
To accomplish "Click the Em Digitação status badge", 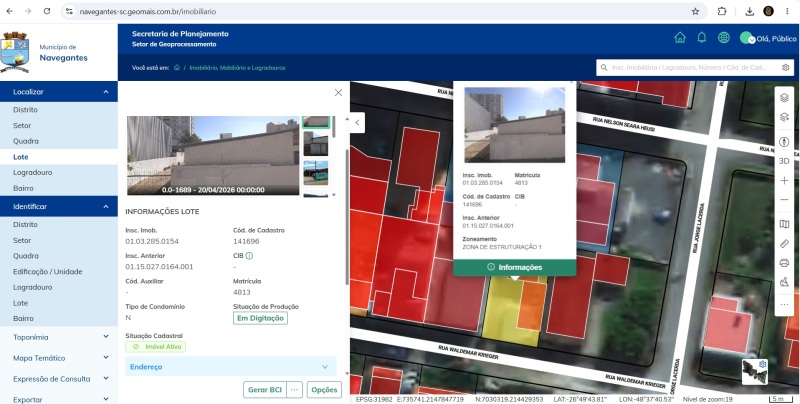I will coord(260,318).
